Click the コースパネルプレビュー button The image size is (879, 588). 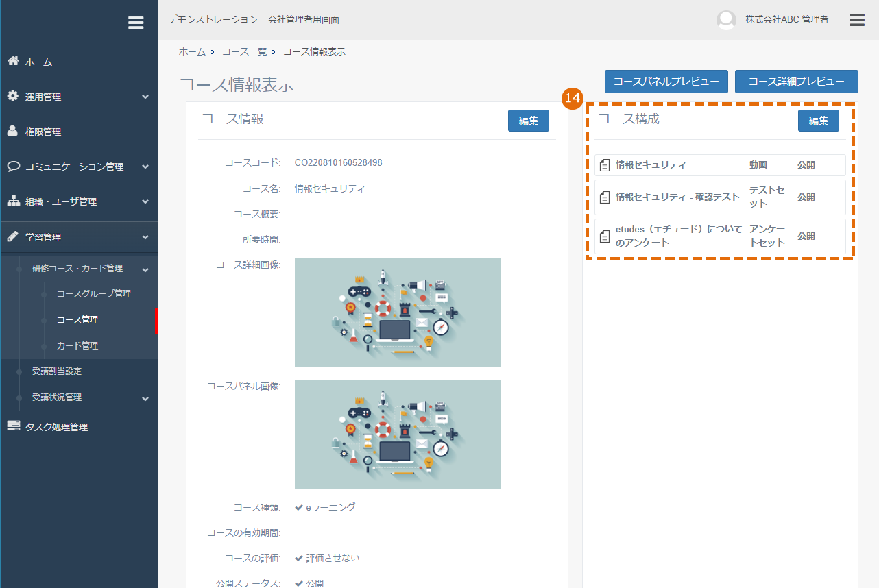(x=666, y=82)
